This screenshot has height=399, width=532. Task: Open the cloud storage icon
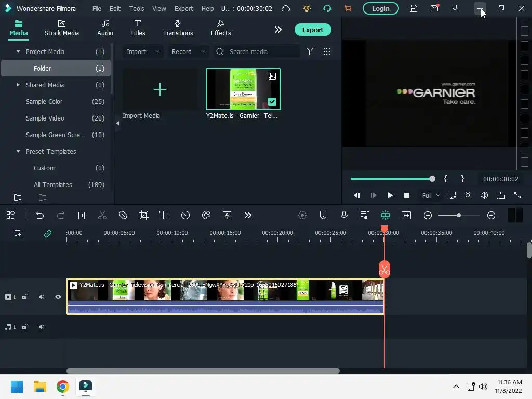click(286, 8)
